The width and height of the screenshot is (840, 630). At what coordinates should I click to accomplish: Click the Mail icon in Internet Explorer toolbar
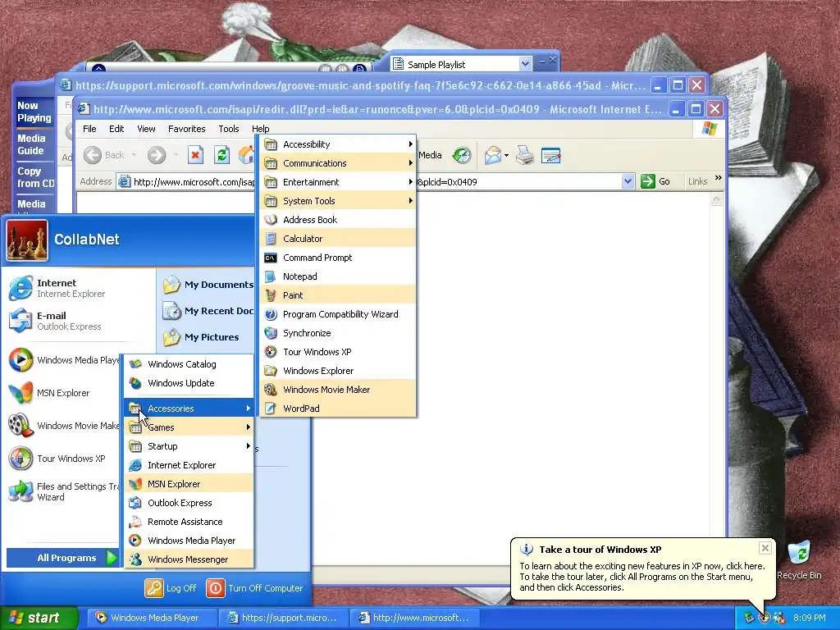(493, 155)
